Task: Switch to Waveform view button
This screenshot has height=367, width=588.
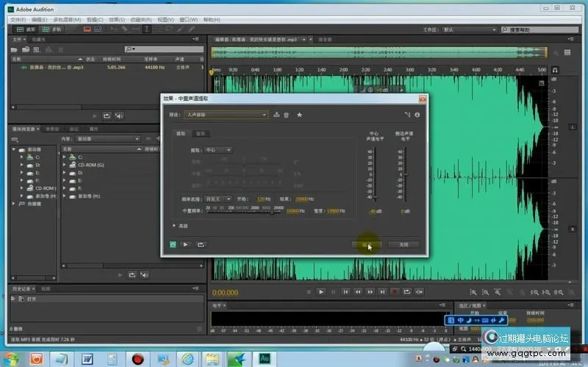Action: tap(26, 29)
